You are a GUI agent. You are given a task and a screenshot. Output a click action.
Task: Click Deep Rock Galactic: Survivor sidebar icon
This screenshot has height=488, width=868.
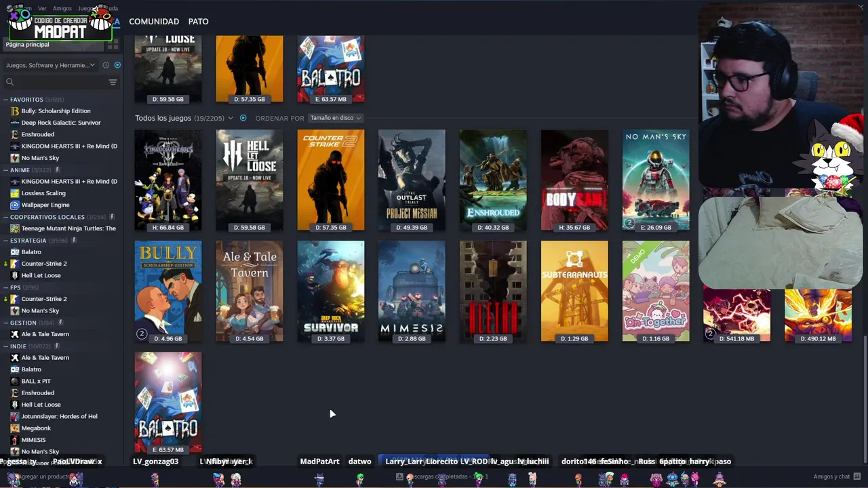tap(15, 123)
